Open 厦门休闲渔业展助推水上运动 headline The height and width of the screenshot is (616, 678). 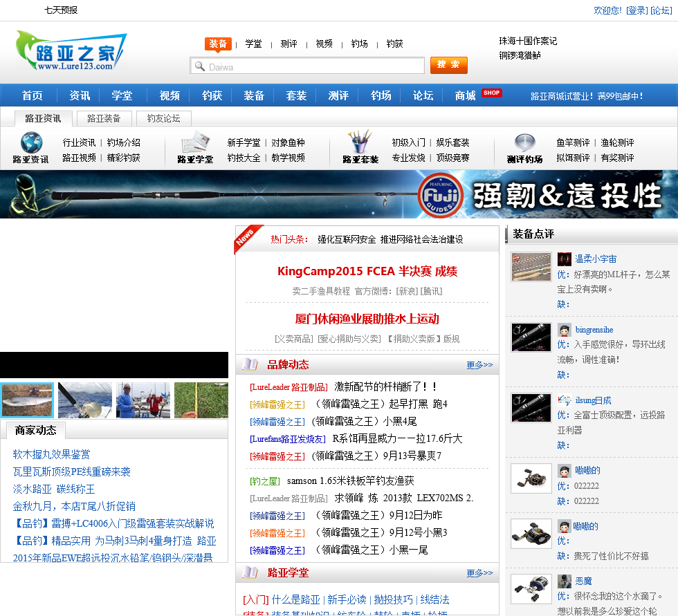tap(367, 319)
